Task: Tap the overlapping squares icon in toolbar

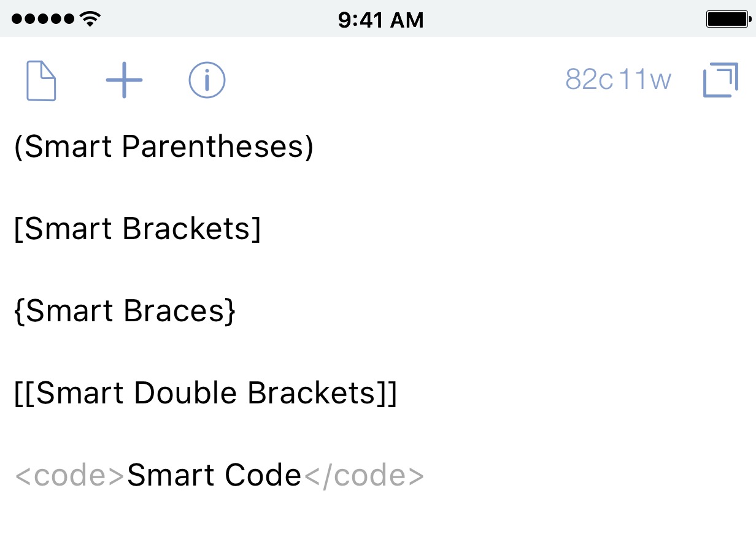Action: pyautogui.click(x=720, y=80)
